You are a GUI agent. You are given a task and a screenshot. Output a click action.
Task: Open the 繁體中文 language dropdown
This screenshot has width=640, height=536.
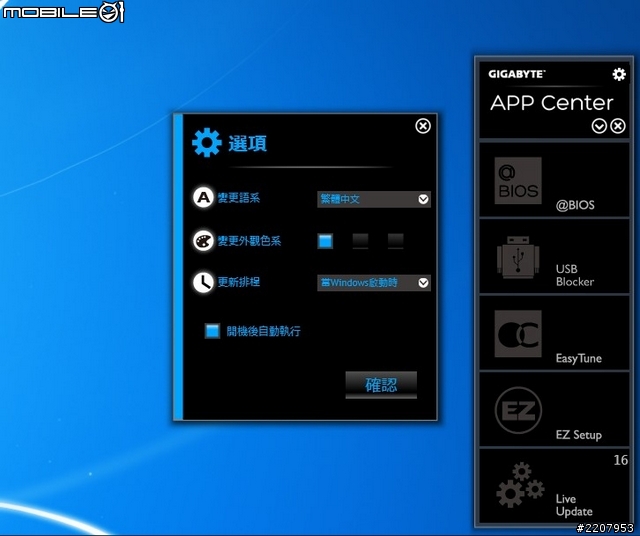click(x=374, y=199)
